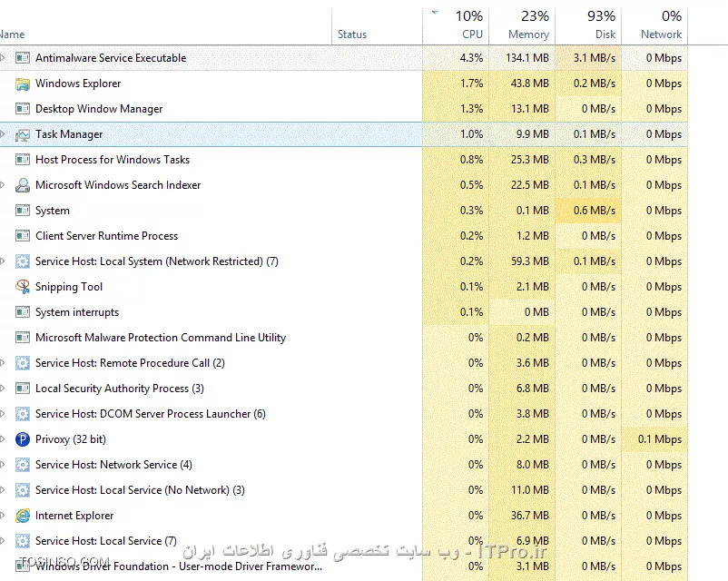Select the Desktop Window Manager row
728x581 pixels.
pos(343,109)
